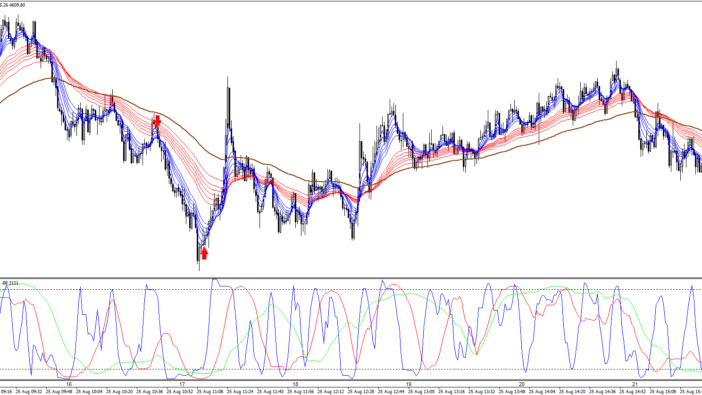
Task: Select the grey divider between chart and oscillator
Action: coord(351,278)
